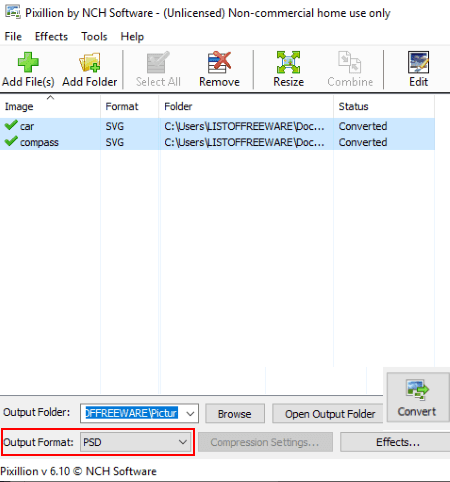The height and width of the screenshot is (482, 450).
Task: Click the Select All toolbar icon
Action: point(158,62)
